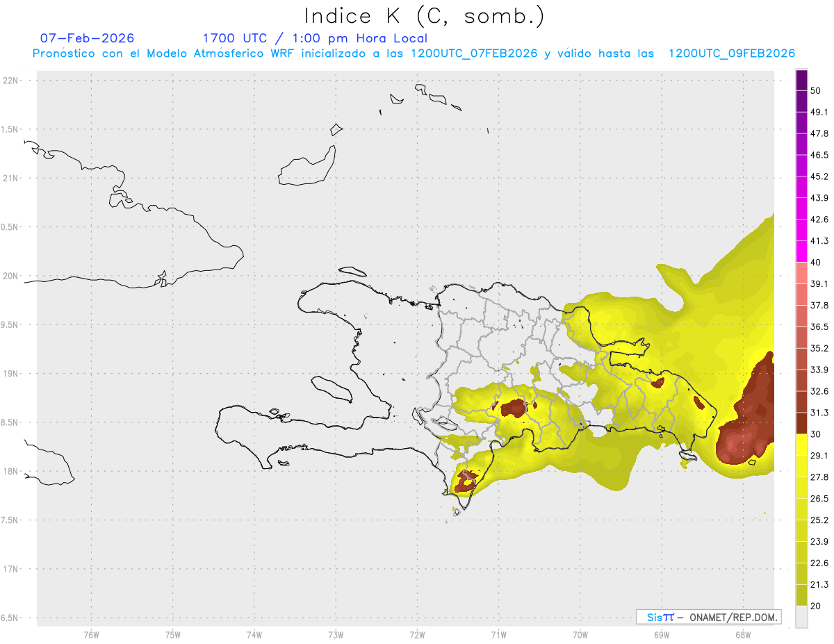Click the '19N' latitude label

point(11,374)
